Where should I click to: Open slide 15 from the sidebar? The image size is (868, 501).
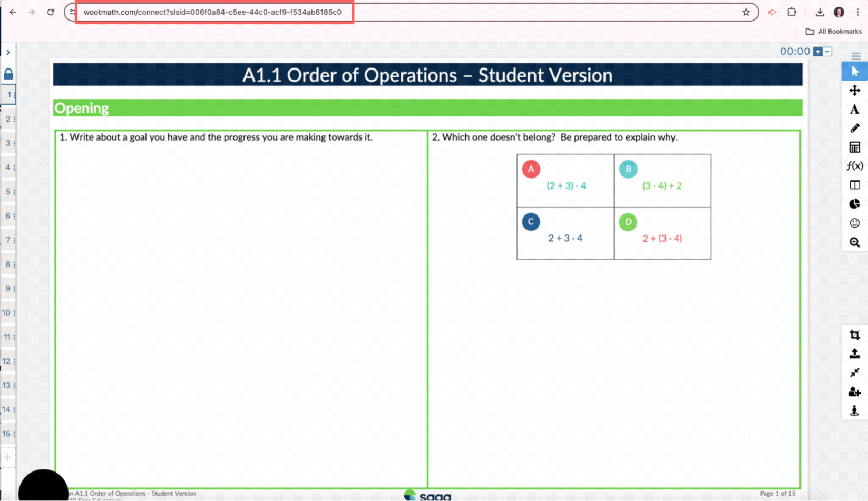point(7,434)
